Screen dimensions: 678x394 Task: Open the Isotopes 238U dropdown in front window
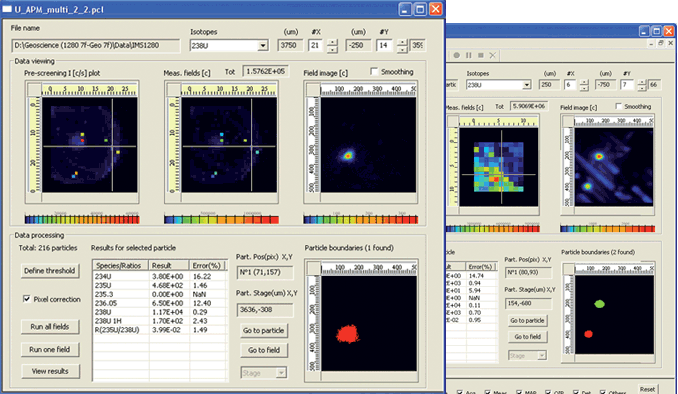click(x=262, y=45)
